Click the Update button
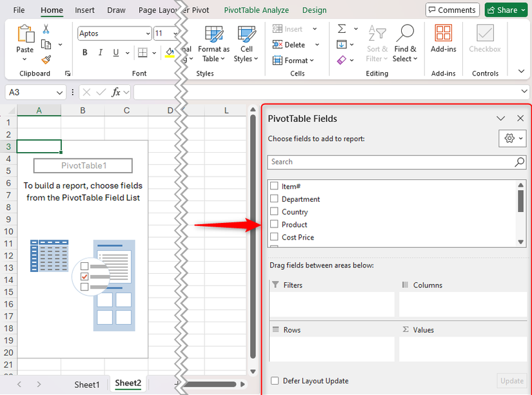The height and width of the screenshot is (395, 532). (x=511, y=381)
